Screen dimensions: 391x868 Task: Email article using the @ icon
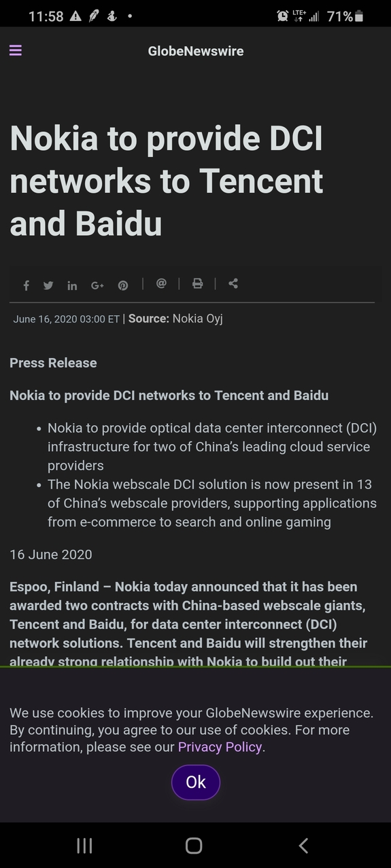pos(161,283)
